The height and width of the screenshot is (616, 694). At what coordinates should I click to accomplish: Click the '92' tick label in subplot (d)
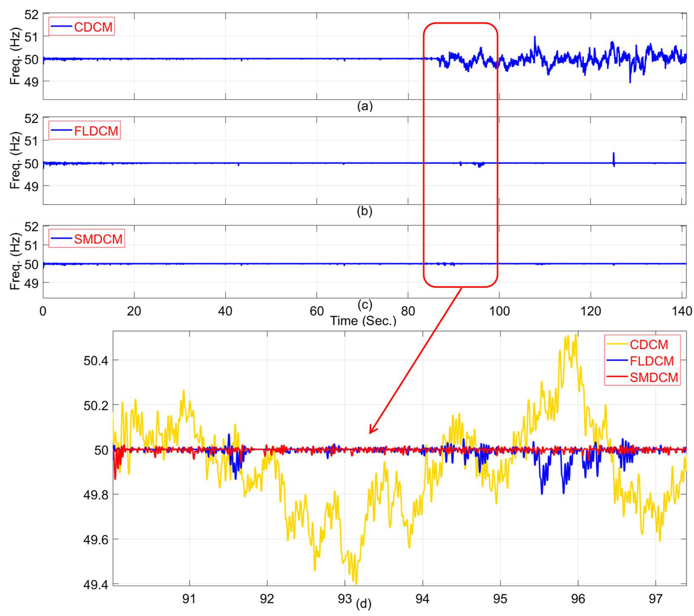click(267, 598)
